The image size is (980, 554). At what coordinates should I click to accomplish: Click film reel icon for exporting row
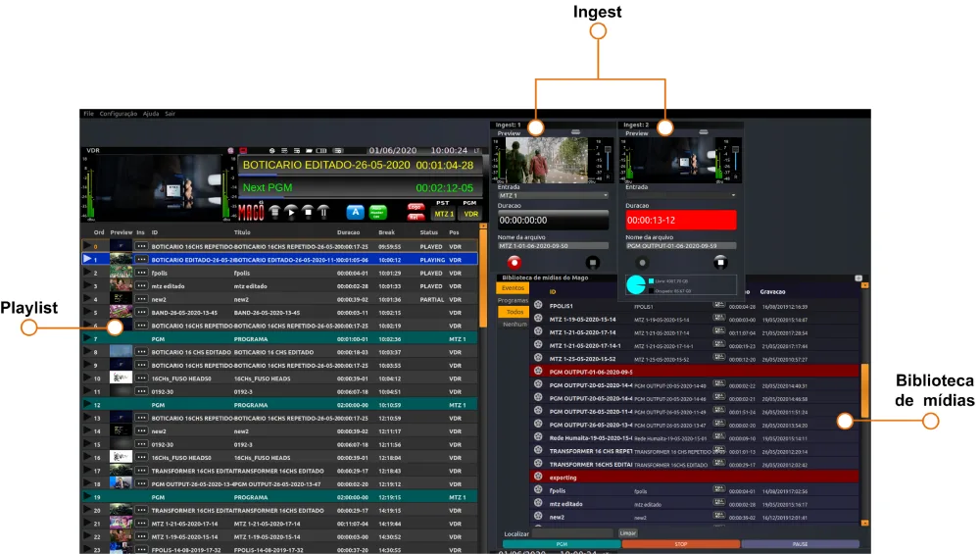(x=538, y=477)
